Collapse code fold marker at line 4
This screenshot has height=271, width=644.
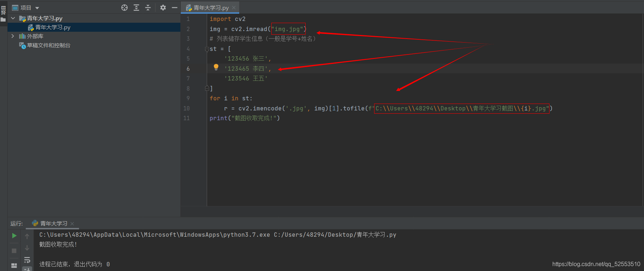coord(207,49)
